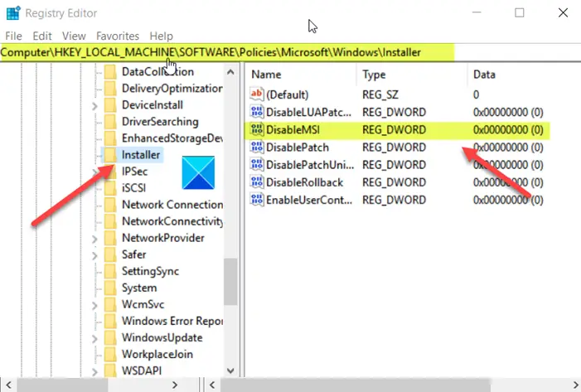Image resolution: width=581 pixels, height=392 pixels.
Task: Select the (Default) string value icon
Action: pos(257,94)
